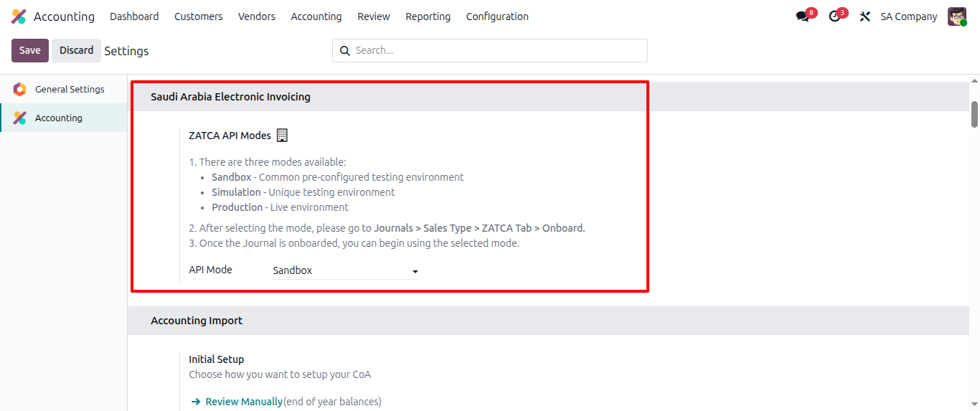The width and height of the screenshot is (980, 411).
Task: Open the activities clock icon
Action: point(834,16)
